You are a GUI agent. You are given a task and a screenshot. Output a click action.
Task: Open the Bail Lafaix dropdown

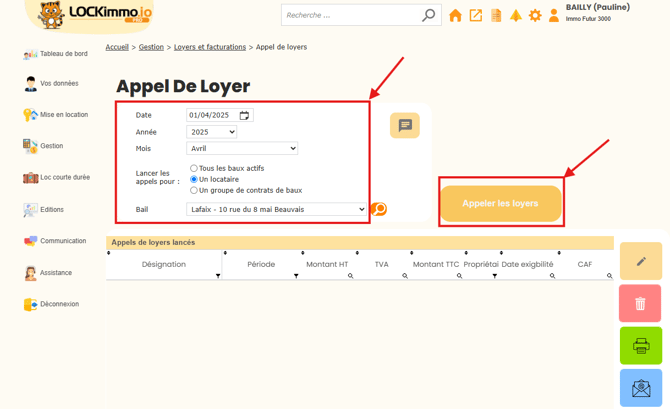point(276,209)
